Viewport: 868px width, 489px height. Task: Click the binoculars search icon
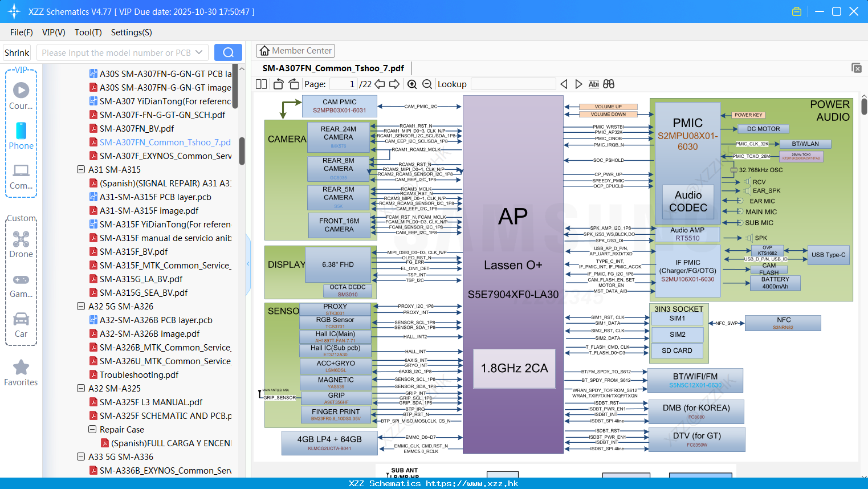pyautogui.click(x=609, y=84)
